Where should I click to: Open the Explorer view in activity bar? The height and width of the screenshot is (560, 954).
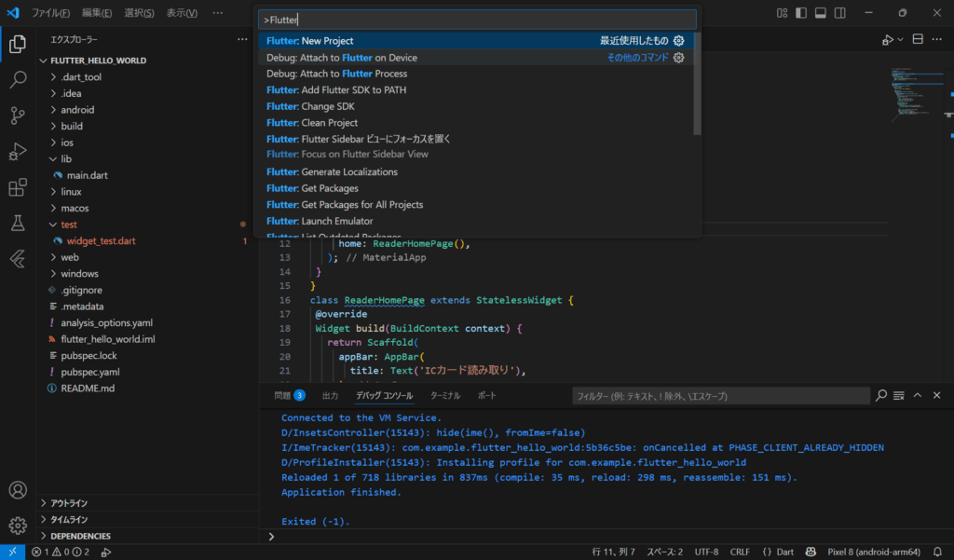click(x=18, y=44)
